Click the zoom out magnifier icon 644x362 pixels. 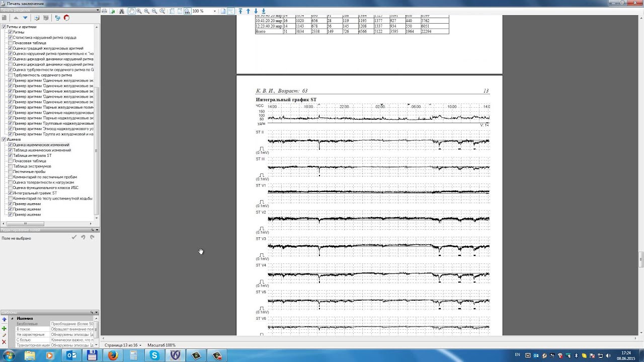(154, 11)
